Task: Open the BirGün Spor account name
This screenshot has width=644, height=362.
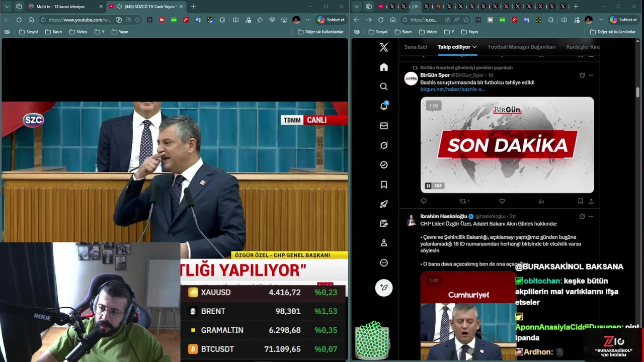Action: (x=435, y=75)
